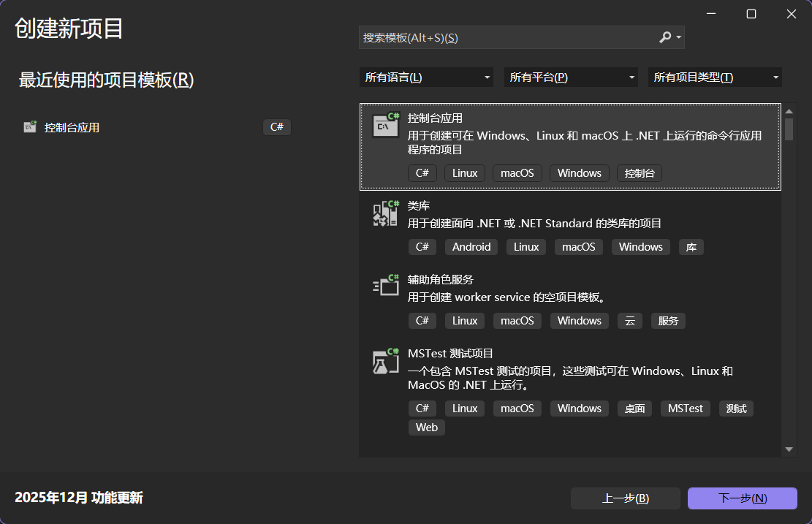Select the 辅助角色服务 template icon
This screenshot has height=524, width=812.
click(385, 285)
